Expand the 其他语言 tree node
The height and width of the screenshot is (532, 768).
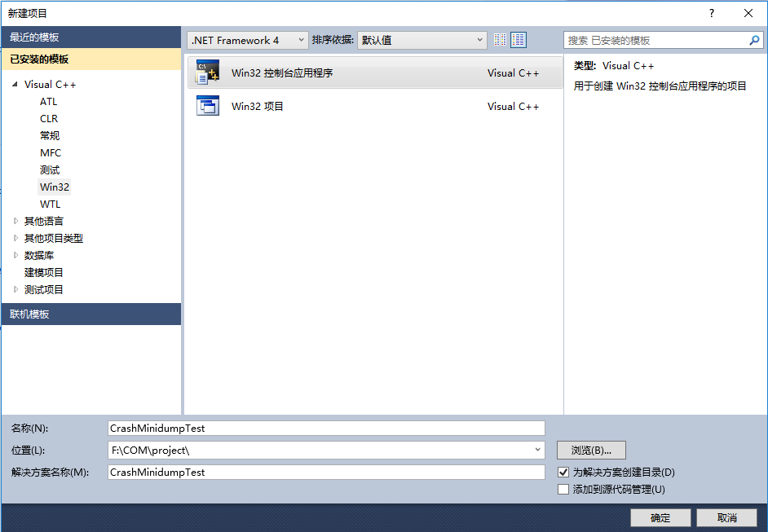coord(15,222)
